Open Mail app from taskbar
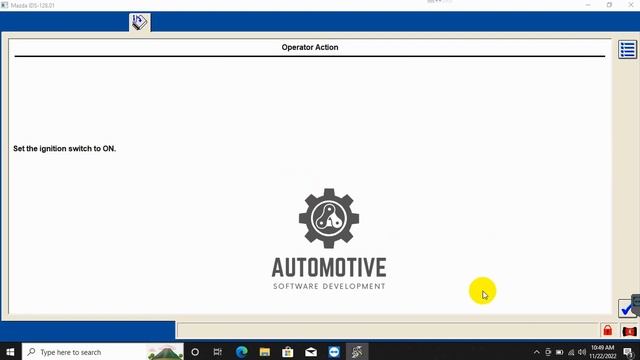The width and height of the screenshot is (640, 360). [311, 352]
